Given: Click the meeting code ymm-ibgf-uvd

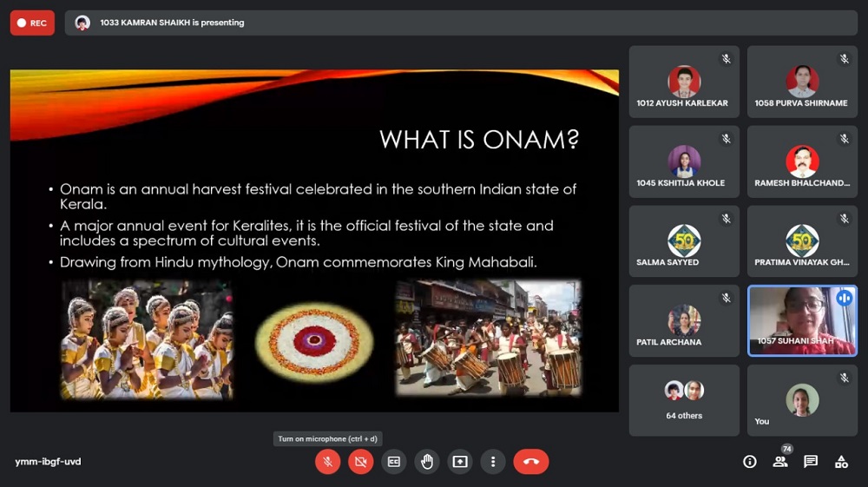Looking at the screenshot, I should point(48,462).
